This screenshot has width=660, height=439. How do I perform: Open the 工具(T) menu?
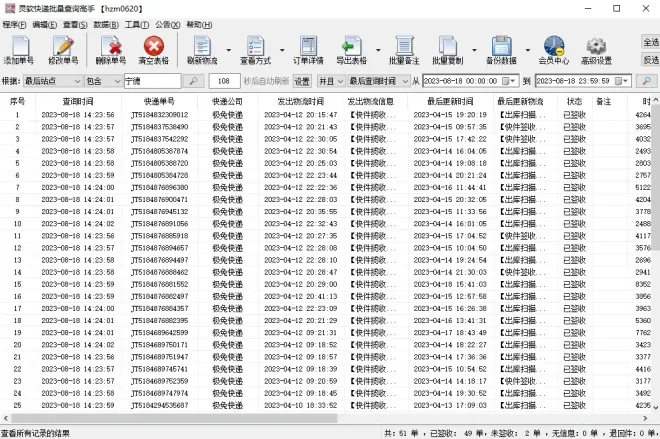[x=137, y=24]
